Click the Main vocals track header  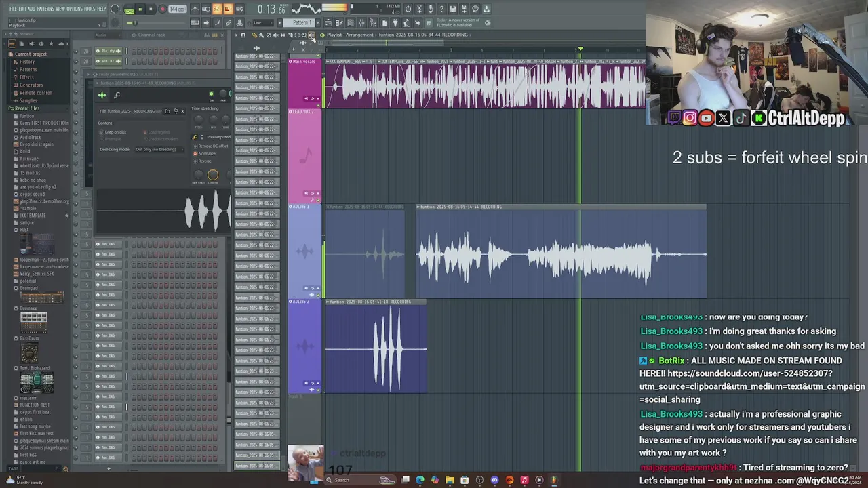(304, 83)
